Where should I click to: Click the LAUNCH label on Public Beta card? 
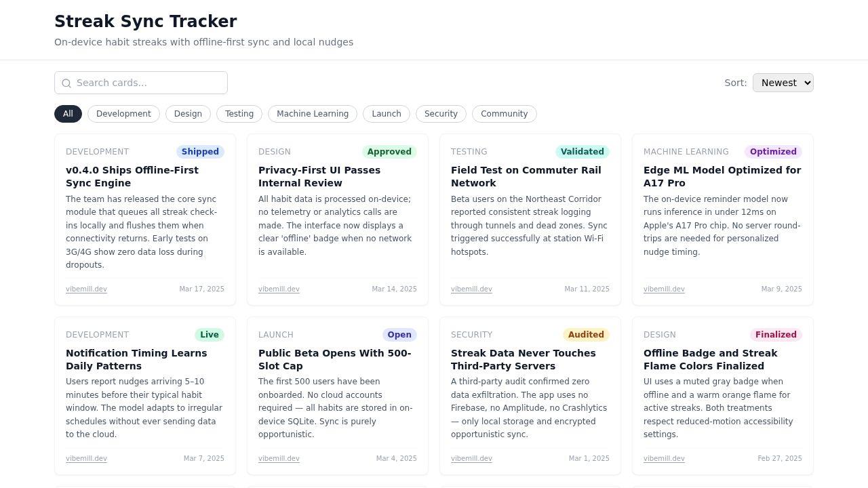276,335
